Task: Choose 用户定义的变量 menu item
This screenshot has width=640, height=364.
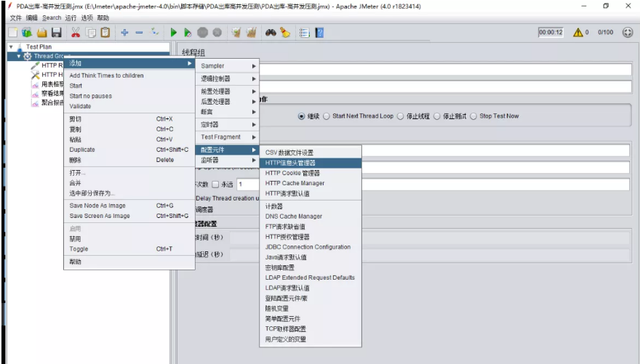Action: pyautogui.click(x=311, y=339)
